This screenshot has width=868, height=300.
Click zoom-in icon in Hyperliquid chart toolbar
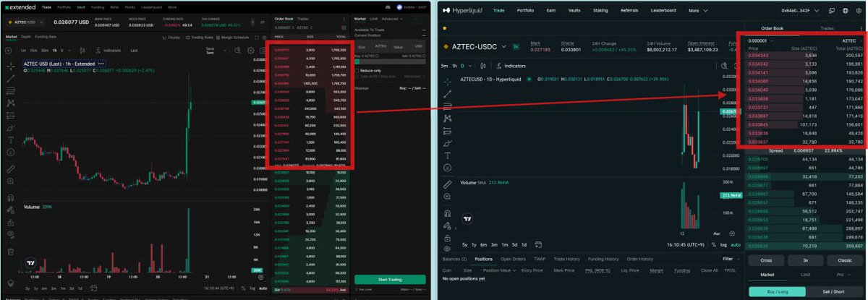(448, 197)
